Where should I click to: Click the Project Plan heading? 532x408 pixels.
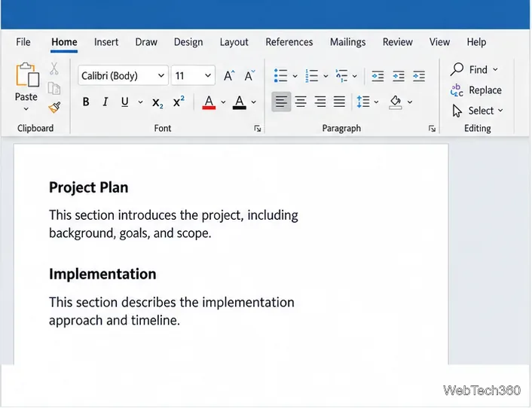point(89,187)
